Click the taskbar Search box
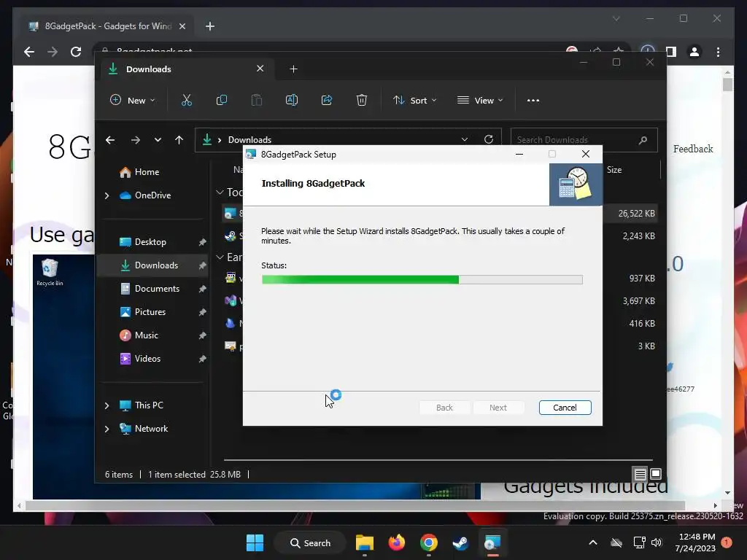Screen dimensions: 747x560 [x=310, y=542]
